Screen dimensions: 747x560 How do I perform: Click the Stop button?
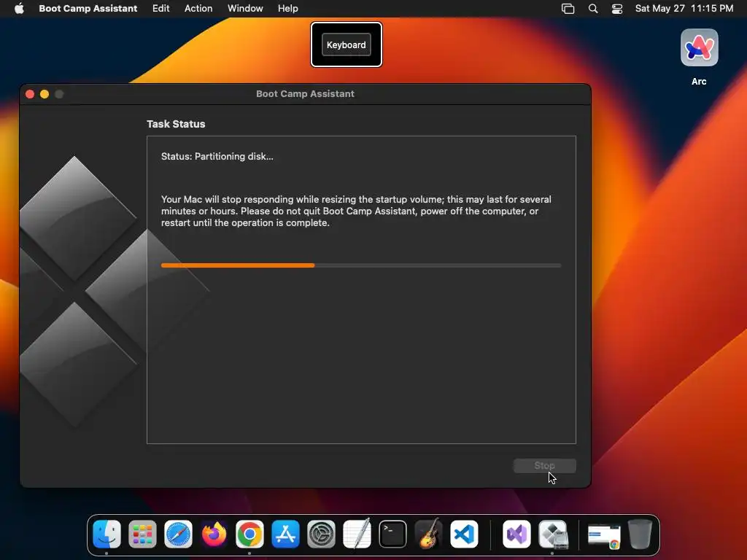pyautogui.click(x=544, y=466)
